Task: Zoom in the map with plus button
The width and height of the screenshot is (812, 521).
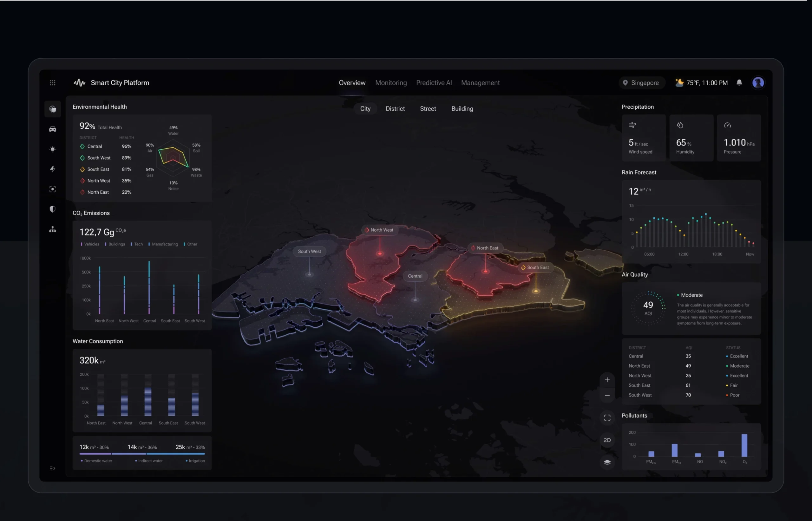Action: (x=607, y=380)
